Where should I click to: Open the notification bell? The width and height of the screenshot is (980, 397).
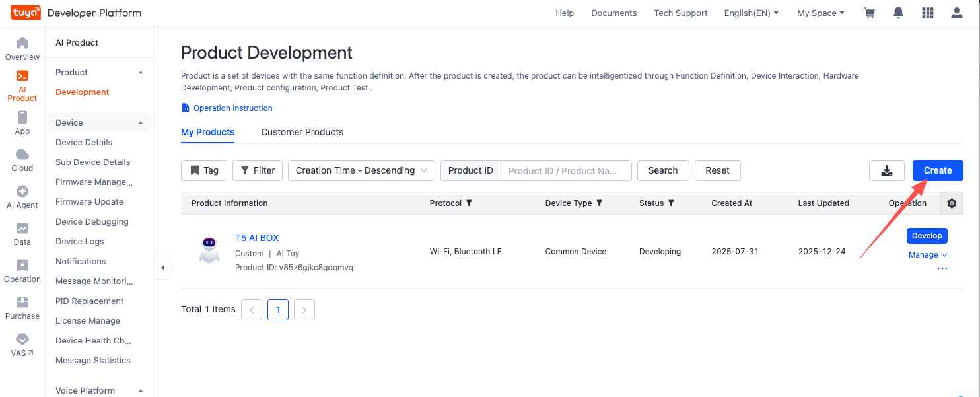coord(898,13)
